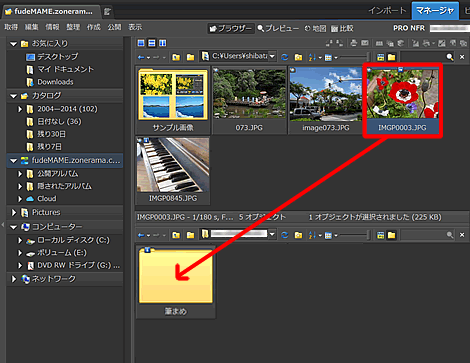The image size is (470, 363).
Task: Click the new-folder icon in the upper pane
Action: [190, 57]
